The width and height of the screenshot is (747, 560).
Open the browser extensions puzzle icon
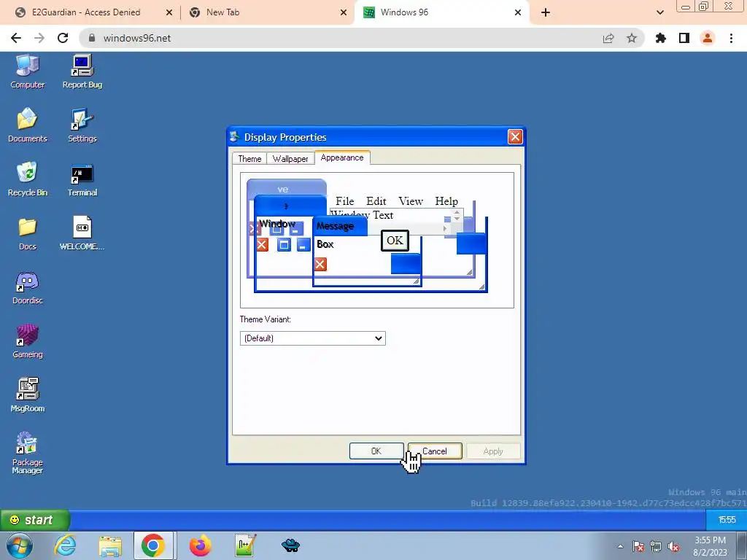pyautogui.click(x=661, y=38)
